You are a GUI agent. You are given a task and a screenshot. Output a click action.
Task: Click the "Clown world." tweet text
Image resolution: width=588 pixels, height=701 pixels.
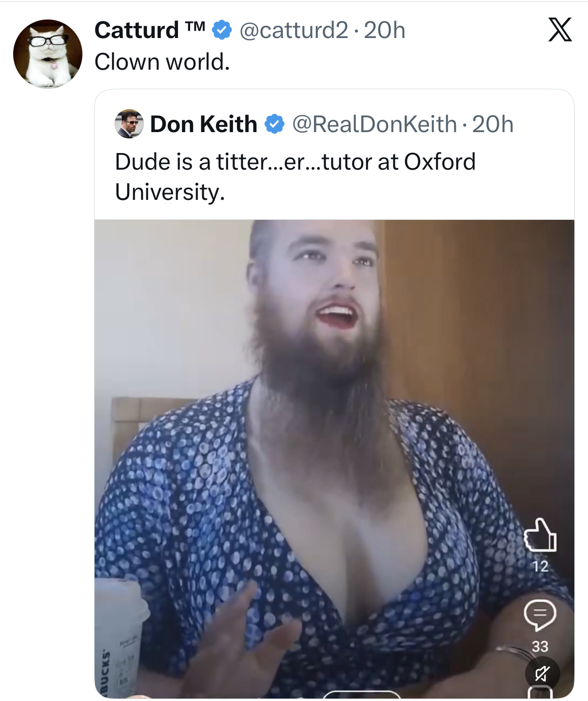(x=162, y=62)
